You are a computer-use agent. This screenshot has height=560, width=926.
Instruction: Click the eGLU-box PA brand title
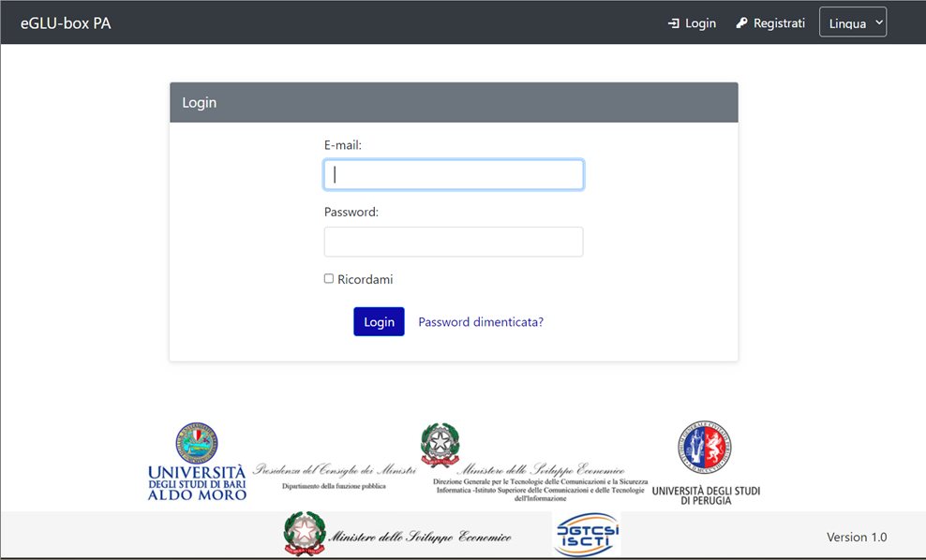(x=66, y=23)
